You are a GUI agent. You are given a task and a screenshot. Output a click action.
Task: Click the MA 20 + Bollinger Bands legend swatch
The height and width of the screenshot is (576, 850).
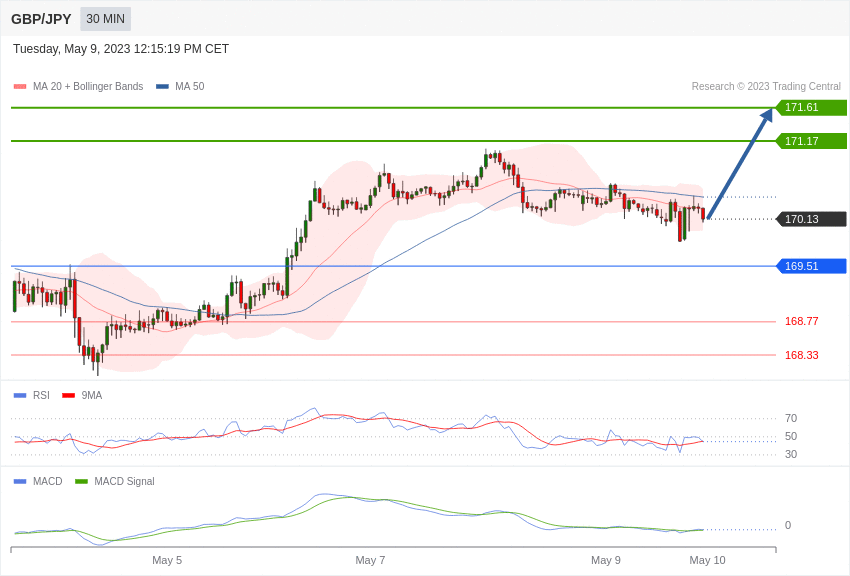pyautogui.click(x=20, y=86)
